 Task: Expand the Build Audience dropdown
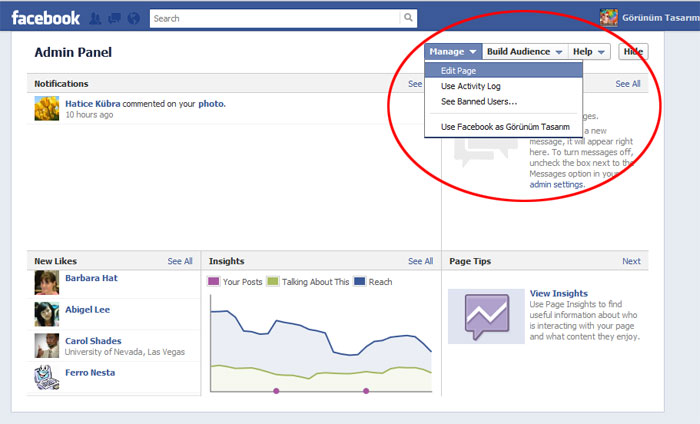click(x=525, y=52)
